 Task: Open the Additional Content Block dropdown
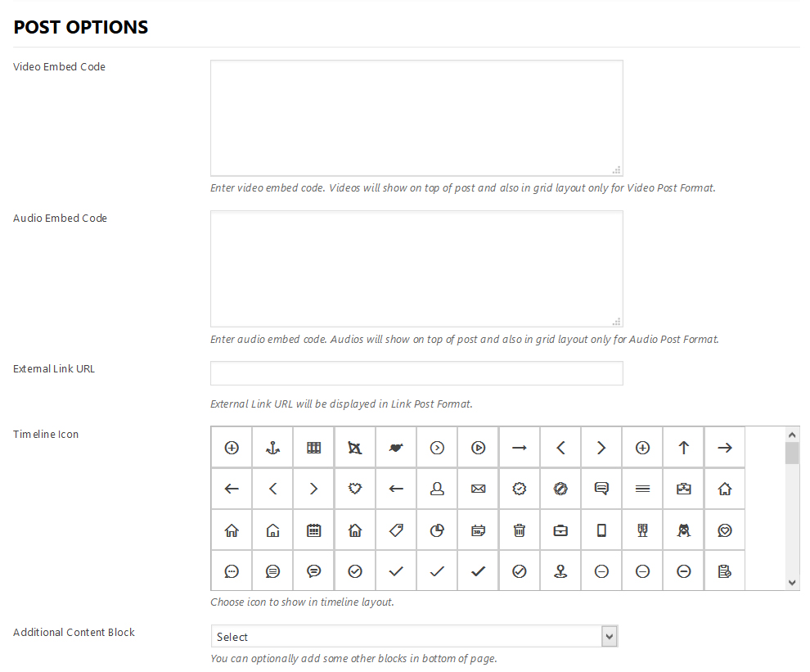(414, 637)
